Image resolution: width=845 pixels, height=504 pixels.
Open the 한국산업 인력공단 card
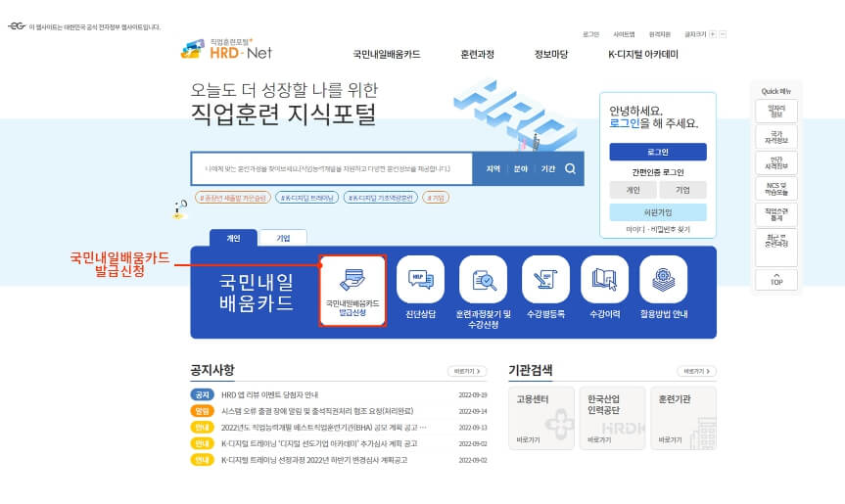pyautogui.click(x=612, y=419)
